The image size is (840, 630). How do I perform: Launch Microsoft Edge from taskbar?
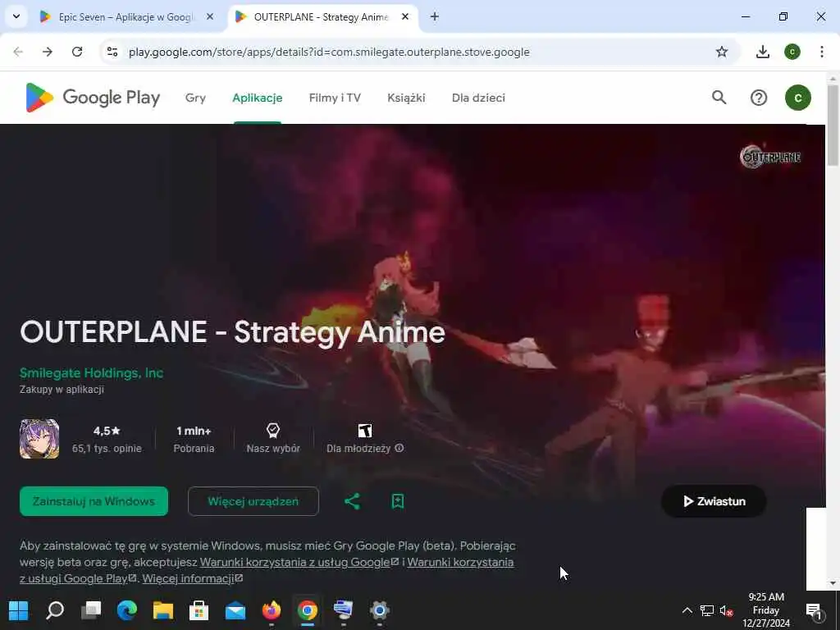pos(127,610)
